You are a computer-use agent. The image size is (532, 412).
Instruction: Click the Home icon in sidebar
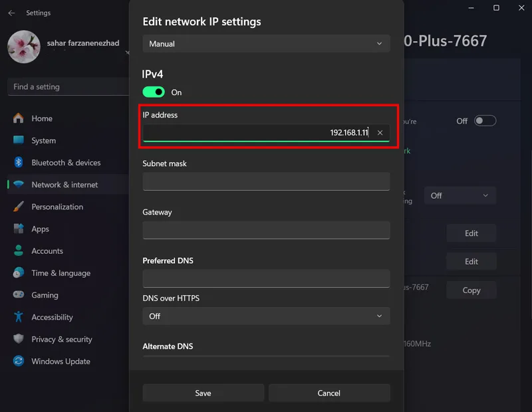click(x=19, y=118)
